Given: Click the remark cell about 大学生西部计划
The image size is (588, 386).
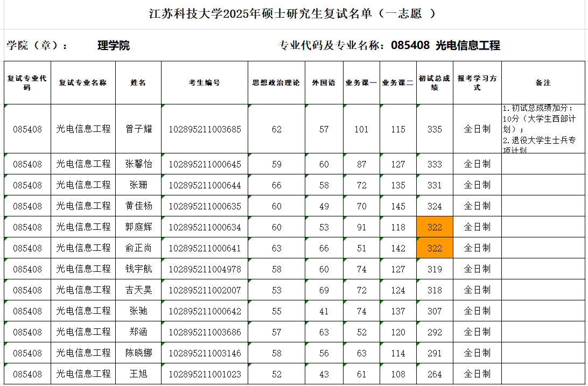Looking at the screenshot, I should point(543,129).
